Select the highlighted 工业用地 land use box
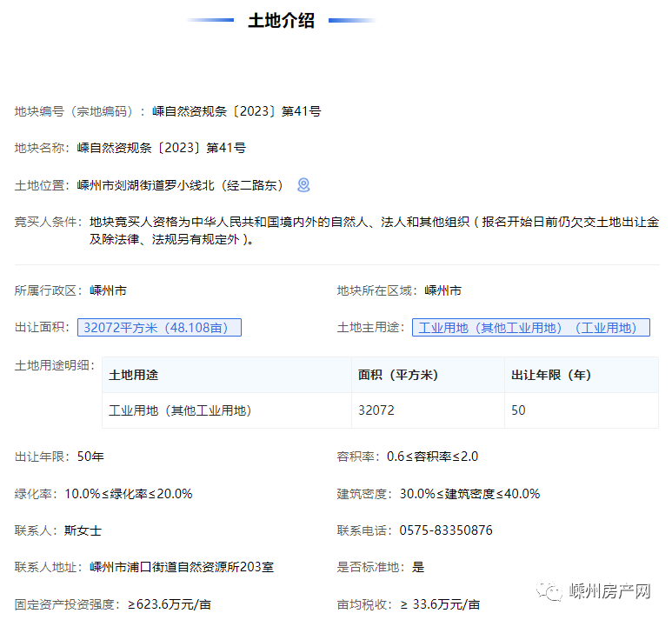 (x=530, y=327)
